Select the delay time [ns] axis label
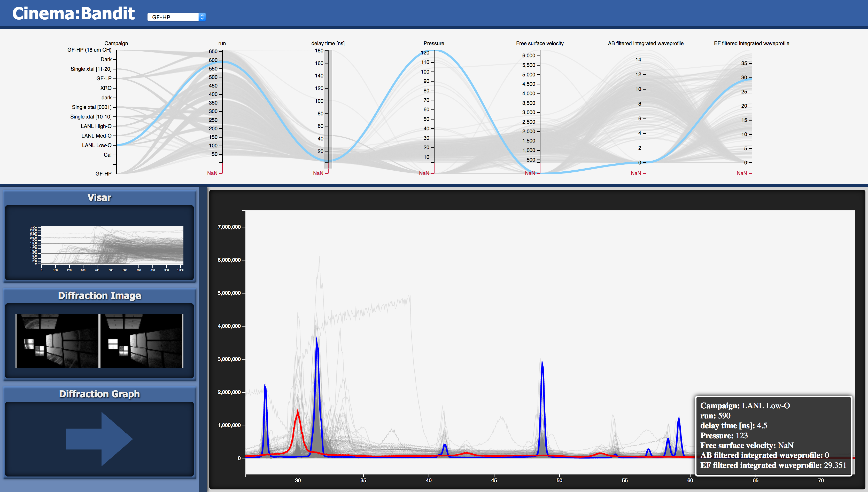This screenshot has width=868, height=492. click(x=328, y=43)
